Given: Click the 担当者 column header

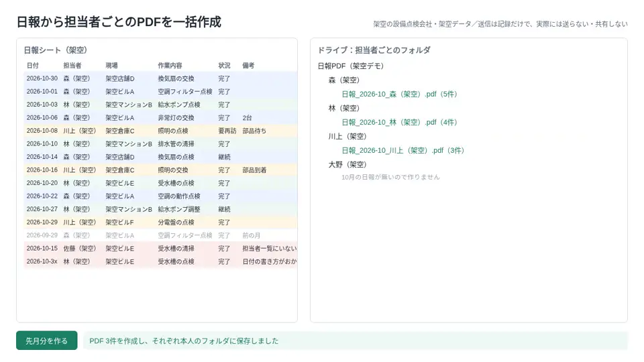Looking at the screenshot, I should tap(72, 65).
